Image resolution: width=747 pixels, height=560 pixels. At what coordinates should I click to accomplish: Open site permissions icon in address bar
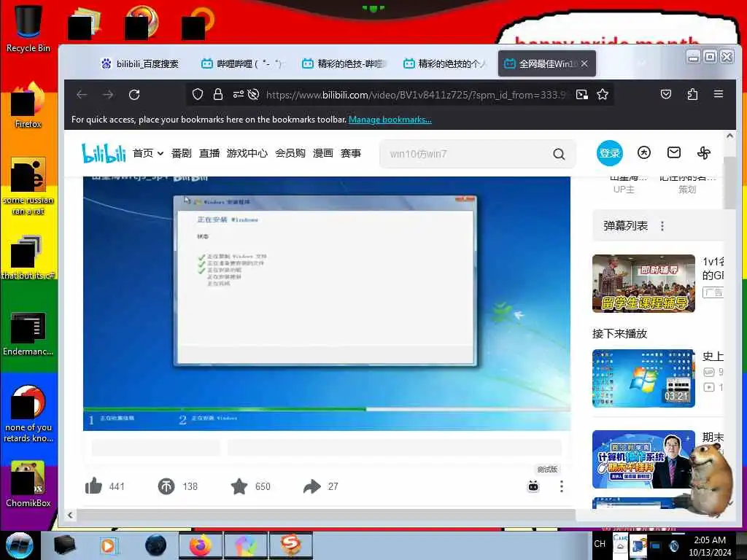(x=239, y=94)
